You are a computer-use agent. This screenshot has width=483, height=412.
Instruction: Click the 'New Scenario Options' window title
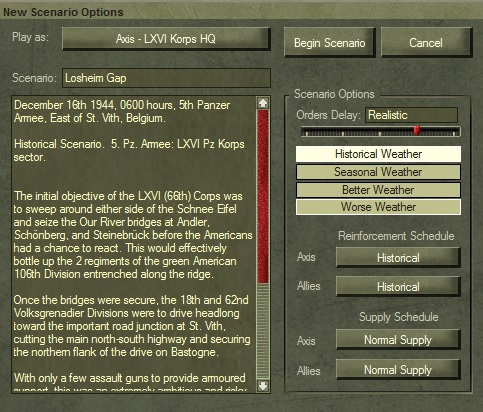[x=63, y=12]
